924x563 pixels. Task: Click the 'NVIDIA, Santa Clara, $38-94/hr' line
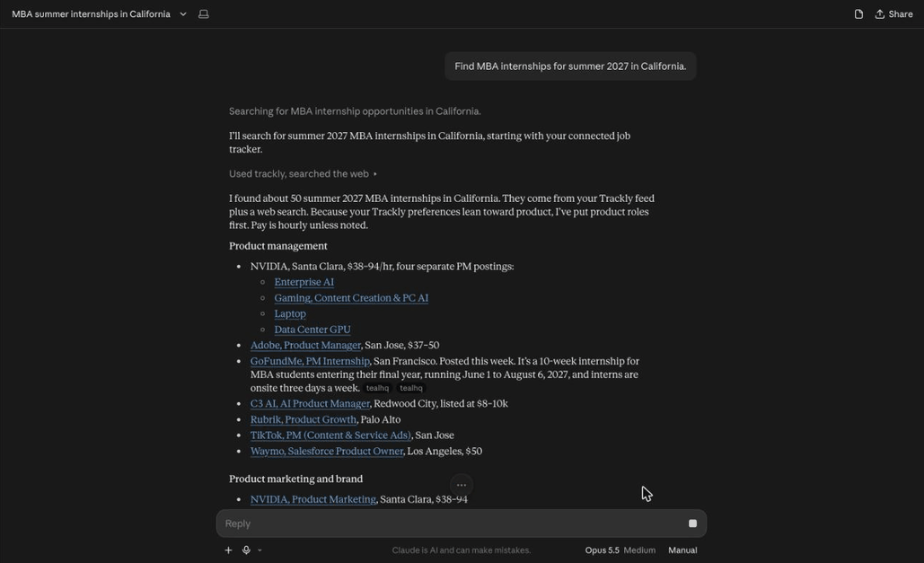382,267
